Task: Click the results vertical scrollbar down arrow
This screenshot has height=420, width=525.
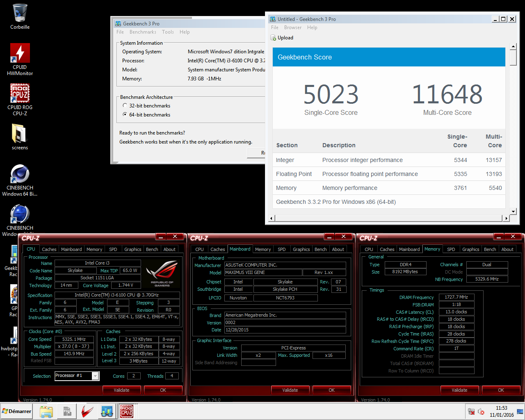Action: [x=513, y=212]
